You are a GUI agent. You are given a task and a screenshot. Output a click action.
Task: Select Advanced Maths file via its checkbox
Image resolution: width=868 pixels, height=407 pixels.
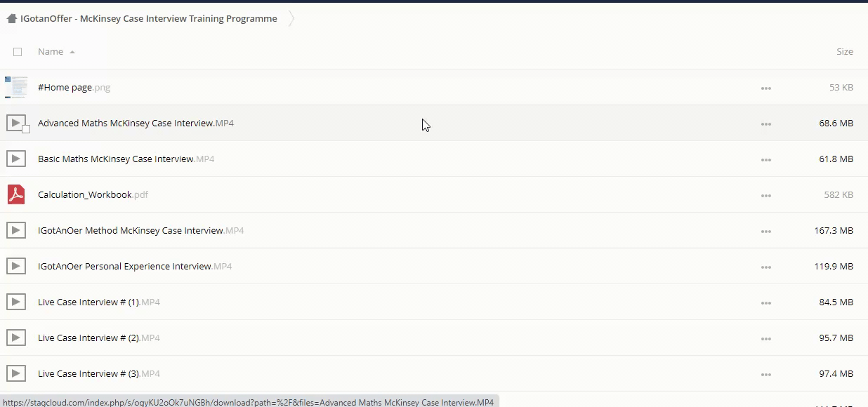(x=26, y=129)
